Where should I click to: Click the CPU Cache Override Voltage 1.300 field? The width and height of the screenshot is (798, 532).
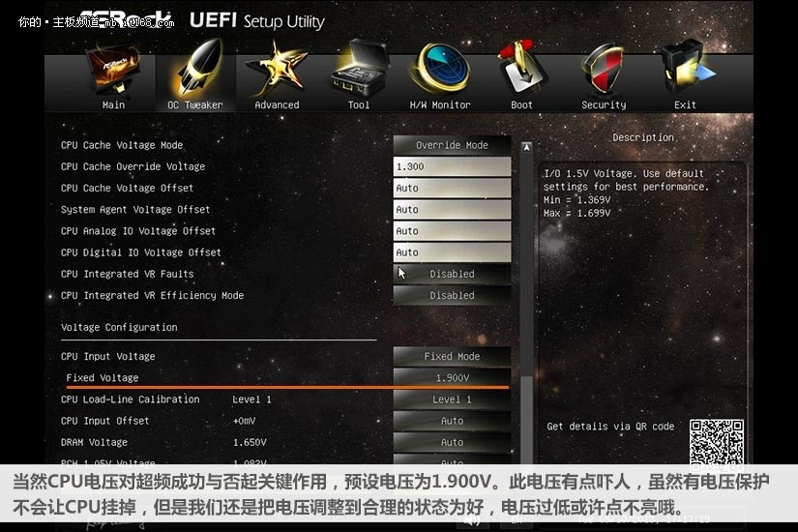click(452, 166)
